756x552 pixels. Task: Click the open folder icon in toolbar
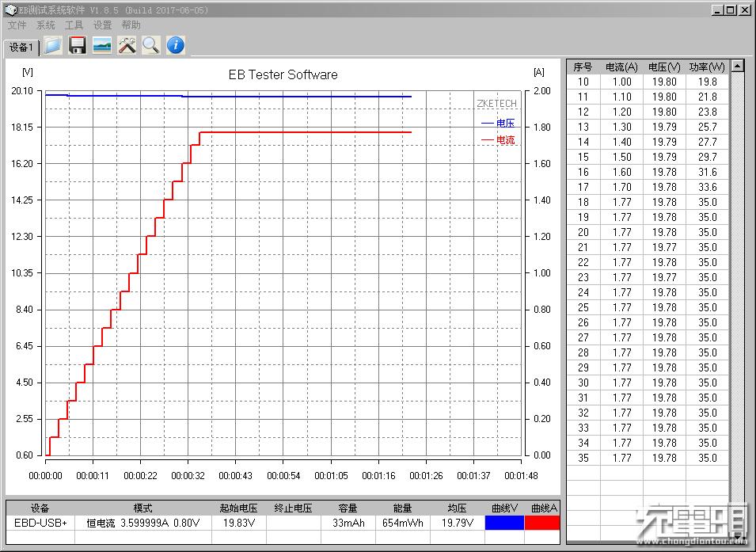(x=53, y=45)
